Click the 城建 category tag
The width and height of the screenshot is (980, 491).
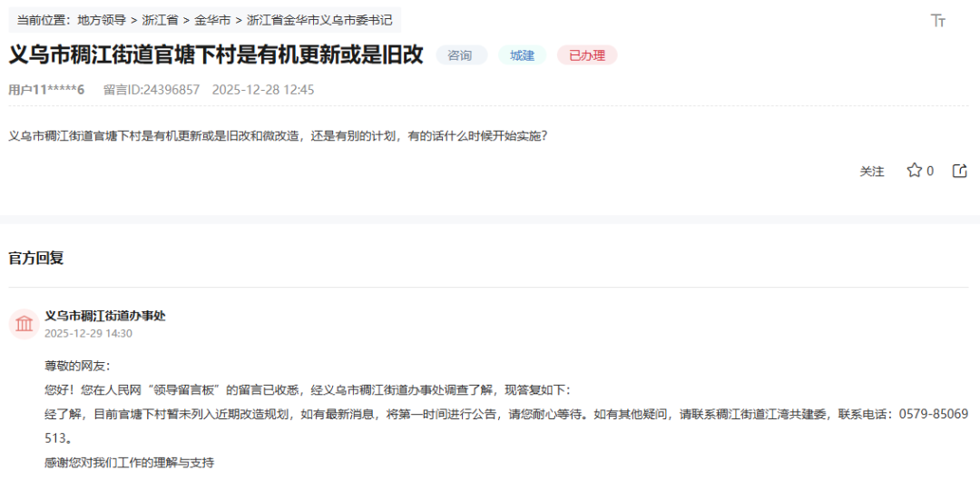[522, 55]
